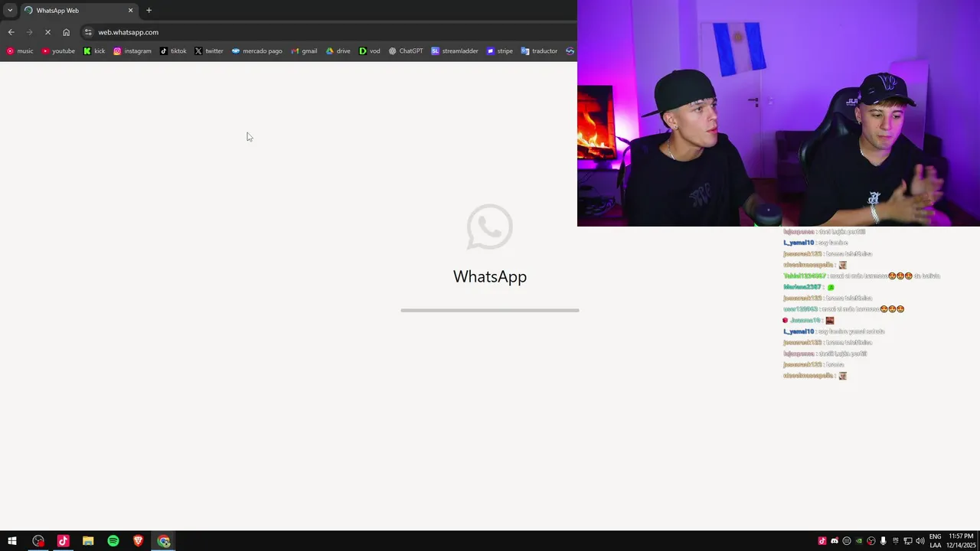
Task: Expand the tab search dropdown
Action: (10, 11)
